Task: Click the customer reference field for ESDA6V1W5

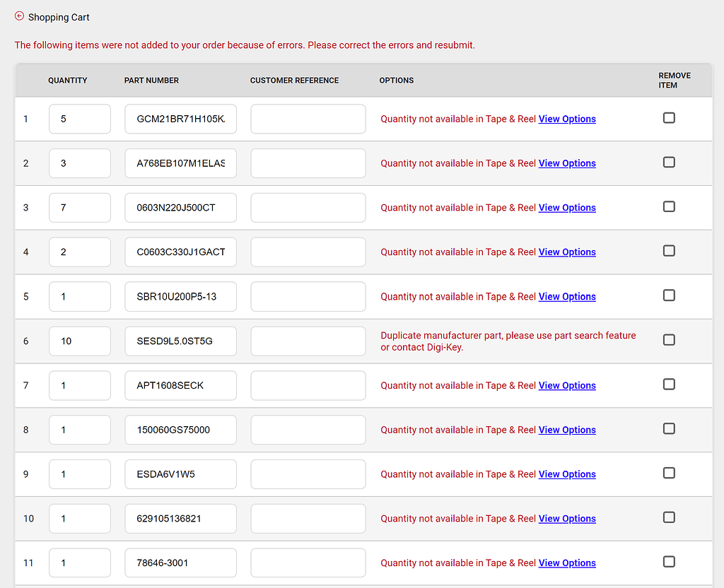Action: point(308,474)
